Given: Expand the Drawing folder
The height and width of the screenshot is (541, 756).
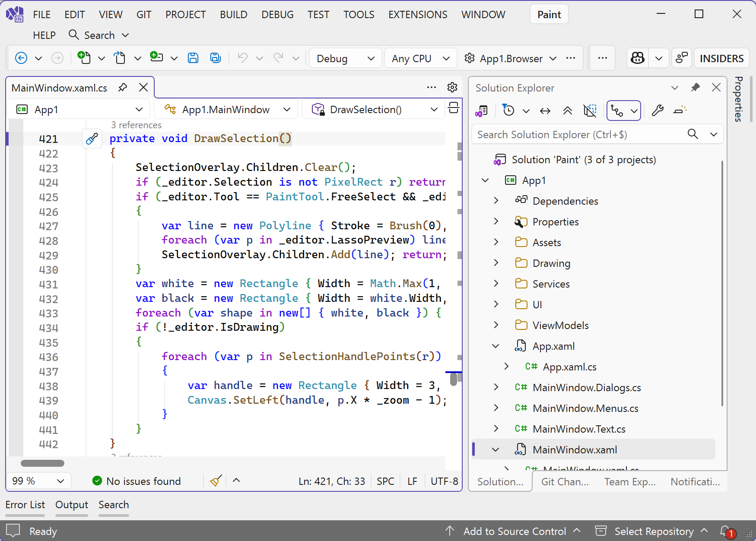Looking at the screenshot, I should (x=496, y=263).
